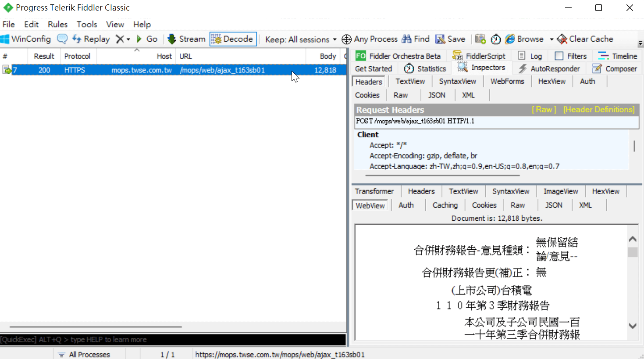Click the WebView scroll up arrow
The image size is (644, 359).
[x=633, y=239]
